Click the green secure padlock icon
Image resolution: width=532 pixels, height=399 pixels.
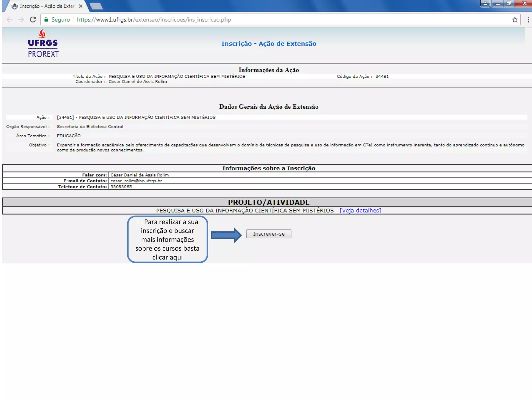46,19
